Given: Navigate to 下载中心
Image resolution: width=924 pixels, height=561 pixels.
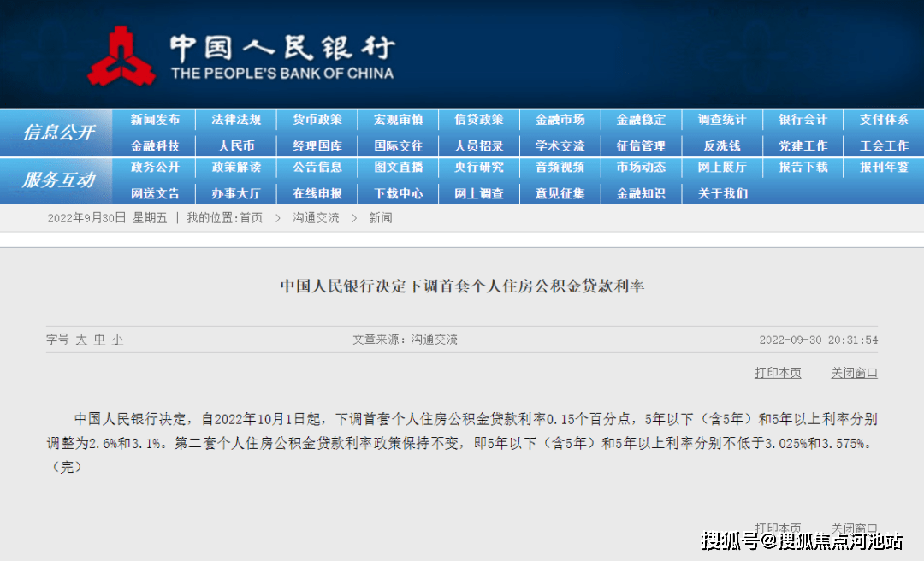Looking at the screenshot, I should (398, 193).
